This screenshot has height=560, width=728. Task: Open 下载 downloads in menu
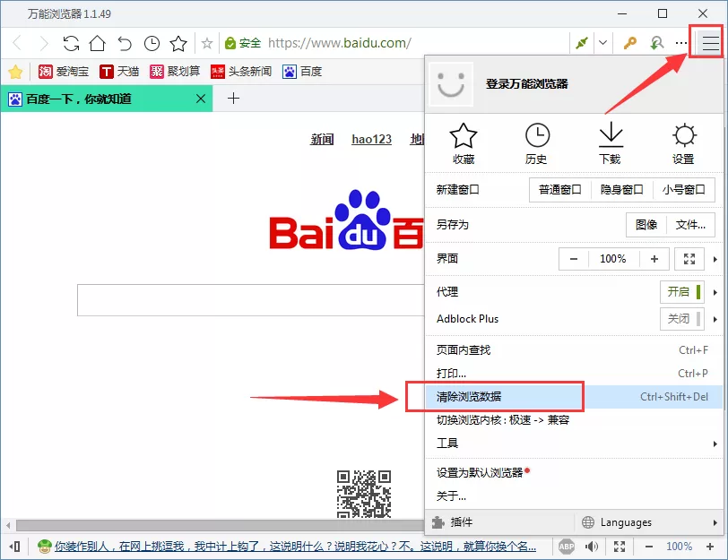coord(610,143)
